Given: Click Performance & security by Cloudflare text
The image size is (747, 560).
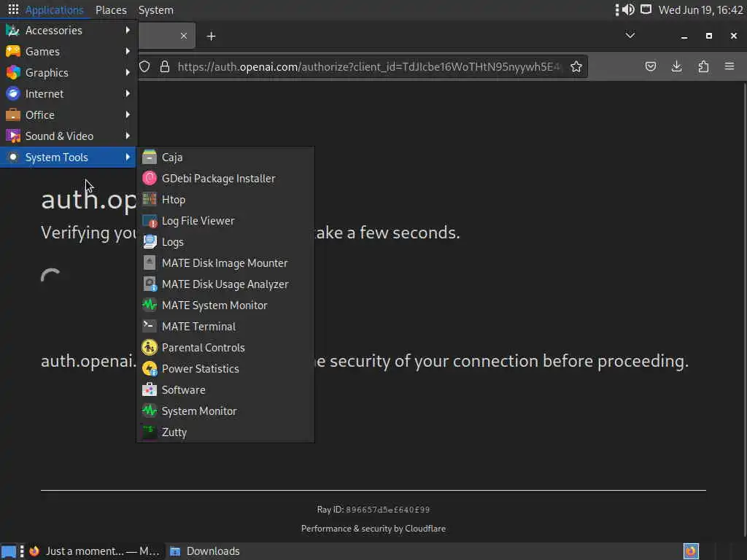Looking at the screenshot, I should (373, 529).
